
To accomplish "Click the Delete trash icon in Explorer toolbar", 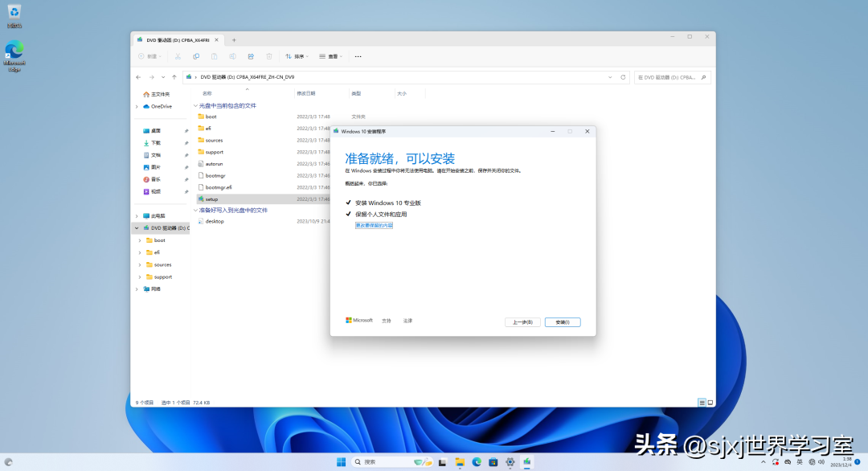I will pyautogui.click(x=269, y=56).
